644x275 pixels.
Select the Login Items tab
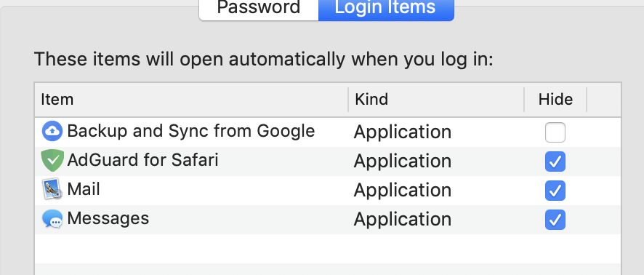point(386,8)
